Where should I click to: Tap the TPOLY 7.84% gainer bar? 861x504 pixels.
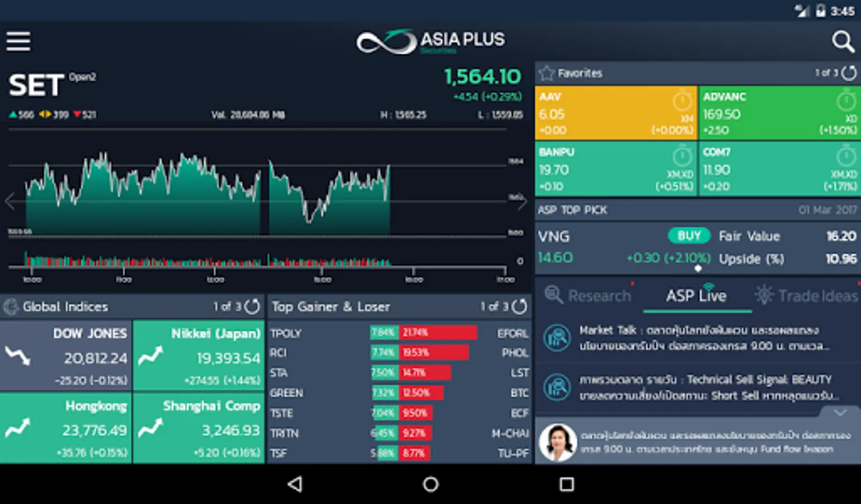tap(385, 333)
